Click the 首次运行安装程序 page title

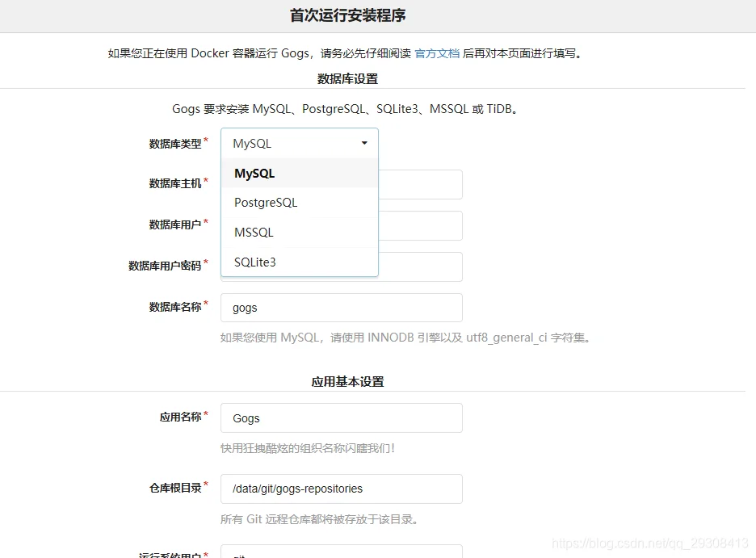[x=347, y=15]
